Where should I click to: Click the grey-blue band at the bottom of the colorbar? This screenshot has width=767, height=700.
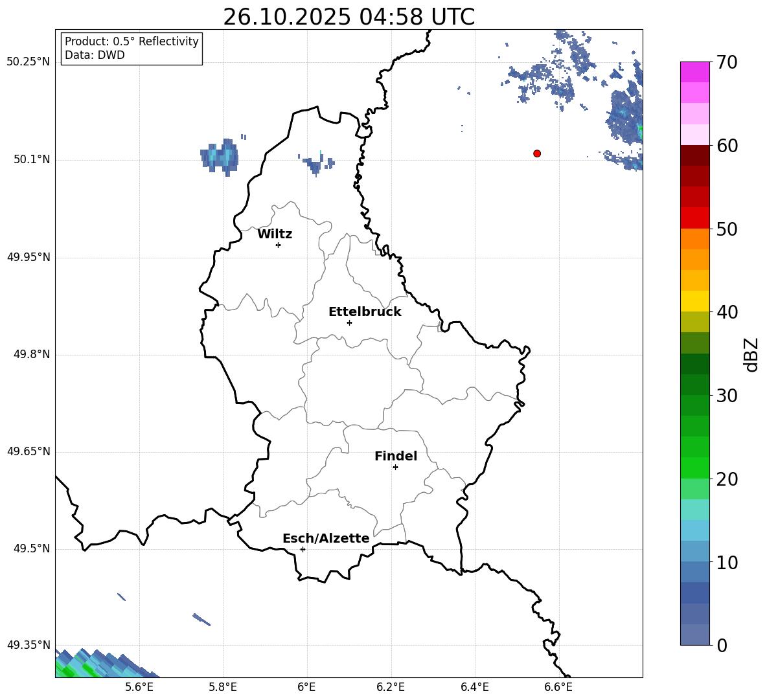(694, 635)
